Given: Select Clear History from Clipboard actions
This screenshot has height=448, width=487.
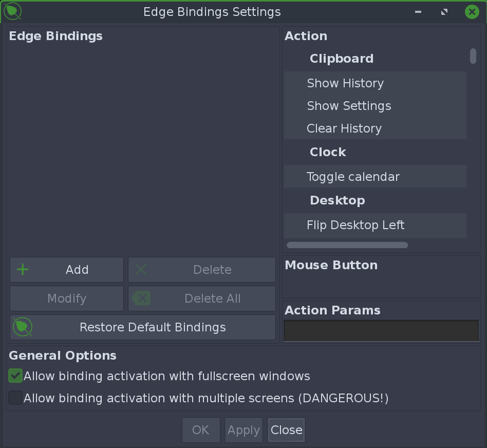Looking at the screenshot, I should tap(343, 128).
